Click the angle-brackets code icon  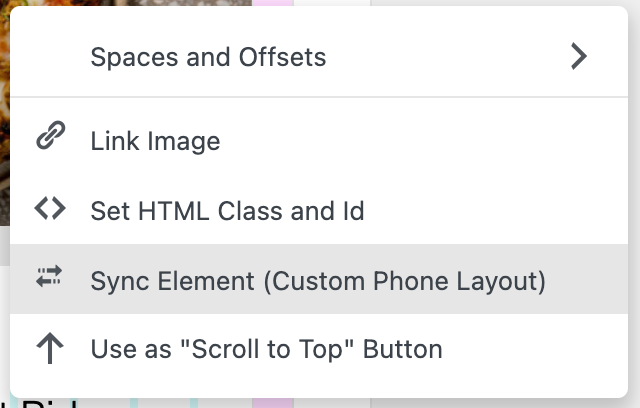[49, 209]
